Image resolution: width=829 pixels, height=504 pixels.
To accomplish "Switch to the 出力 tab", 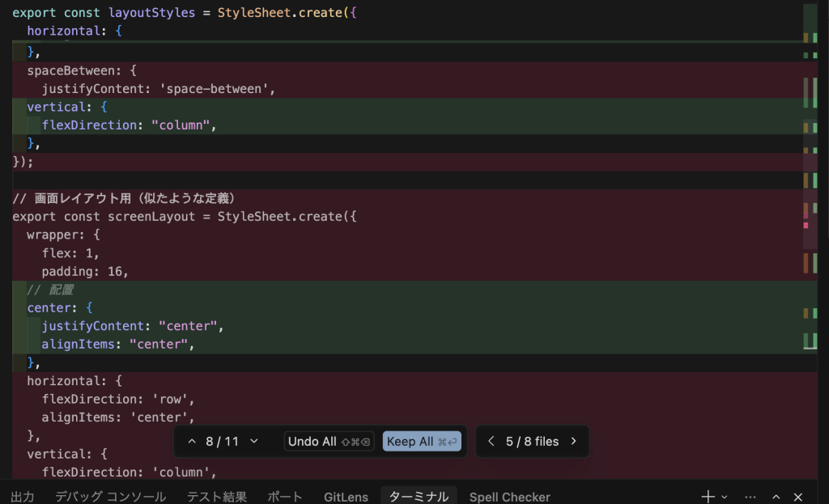I will [x=23, y=497].
